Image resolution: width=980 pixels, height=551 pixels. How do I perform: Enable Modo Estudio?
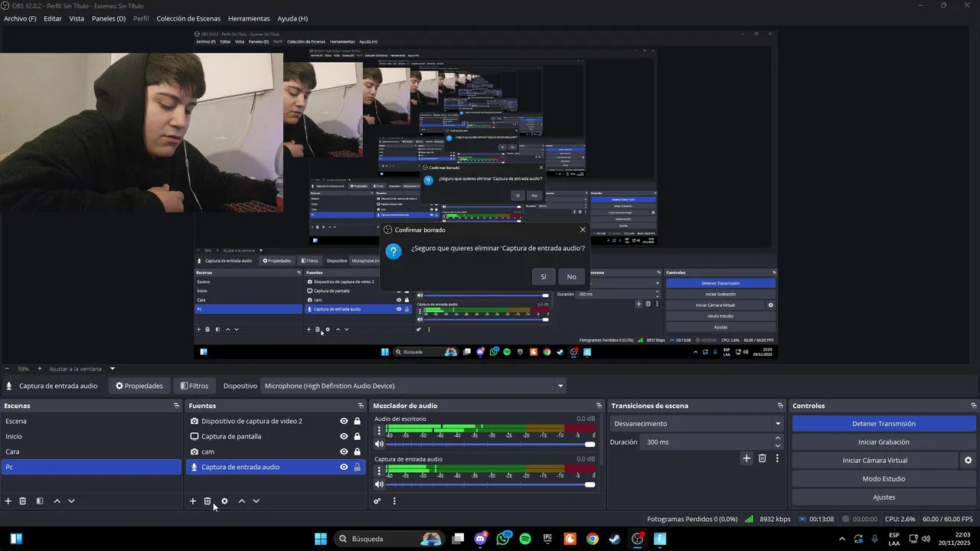tap(884, 479)
